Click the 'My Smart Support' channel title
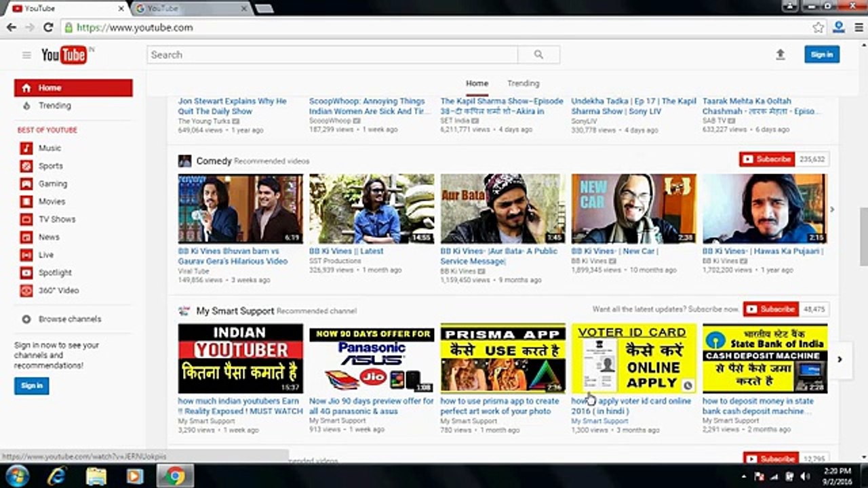 tap(235, 311)
